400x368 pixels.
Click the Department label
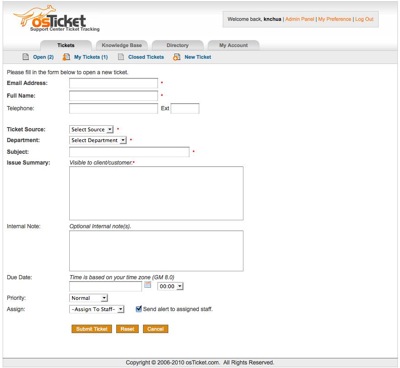(x=23, y=140)
